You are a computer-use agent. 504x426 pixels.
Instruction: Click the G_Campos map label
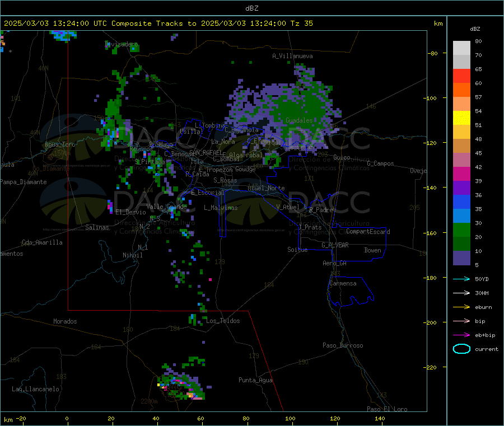(x=380, y=163)
